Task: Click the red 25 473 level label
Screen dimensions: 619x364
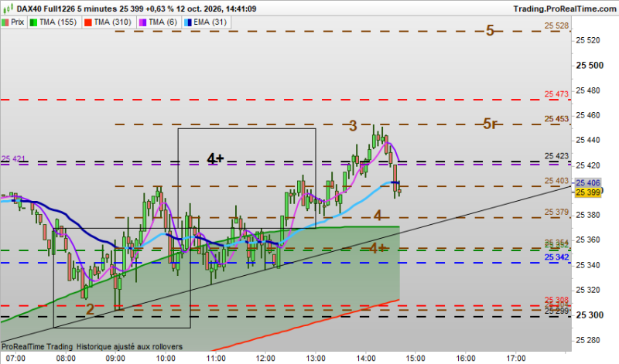Action: point(556,94)
